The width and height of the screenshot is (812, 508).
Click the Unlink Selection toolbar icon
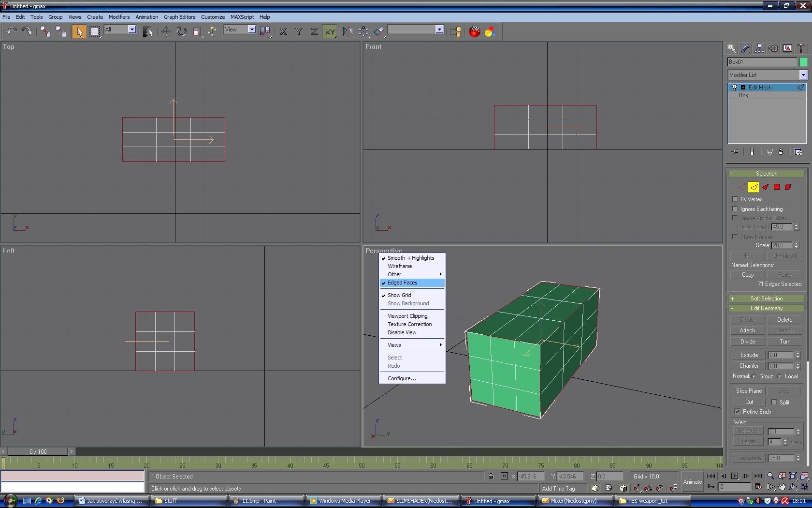click(x=61, y=31)
